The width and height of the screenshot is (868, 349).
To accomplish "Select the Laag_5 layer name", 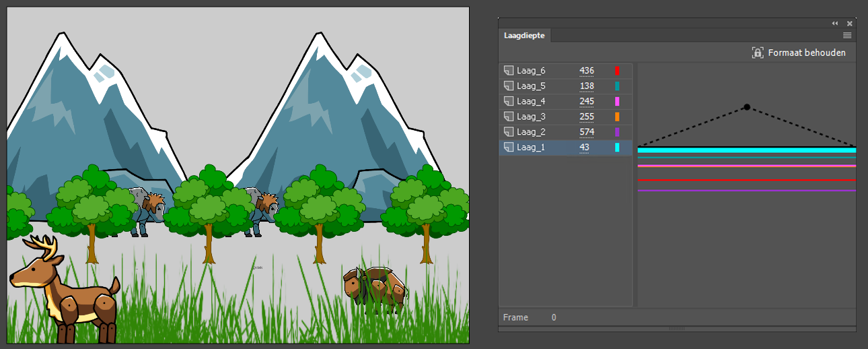I will tap(531, 86).
